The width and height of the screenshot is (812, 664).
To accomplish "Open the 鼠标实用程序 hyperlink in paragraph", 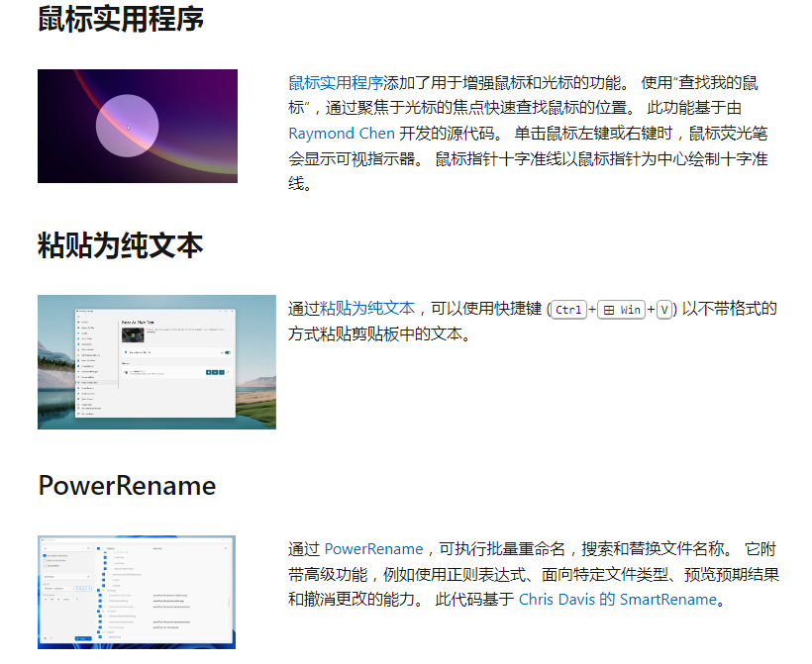I will click(336, 83).
